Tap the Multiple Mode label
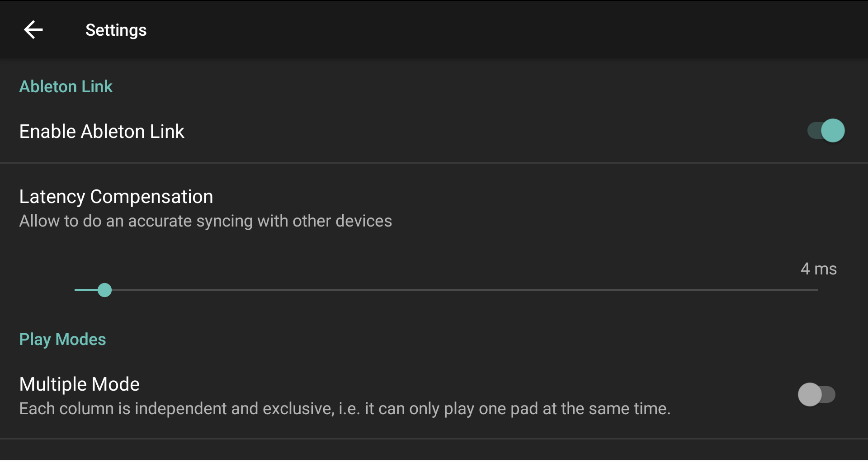 [80, 384]
